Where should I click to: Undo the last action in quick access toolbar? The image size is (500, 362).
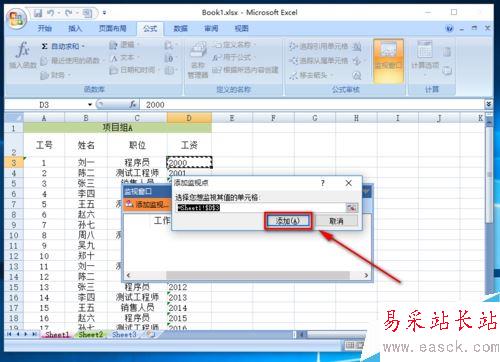tap(51, 13)
